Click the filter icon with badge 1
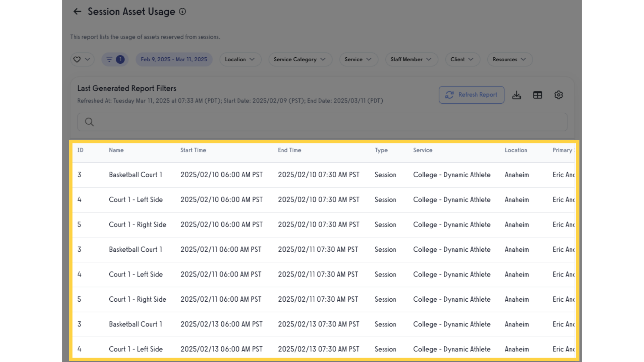 tap(115, 59)
